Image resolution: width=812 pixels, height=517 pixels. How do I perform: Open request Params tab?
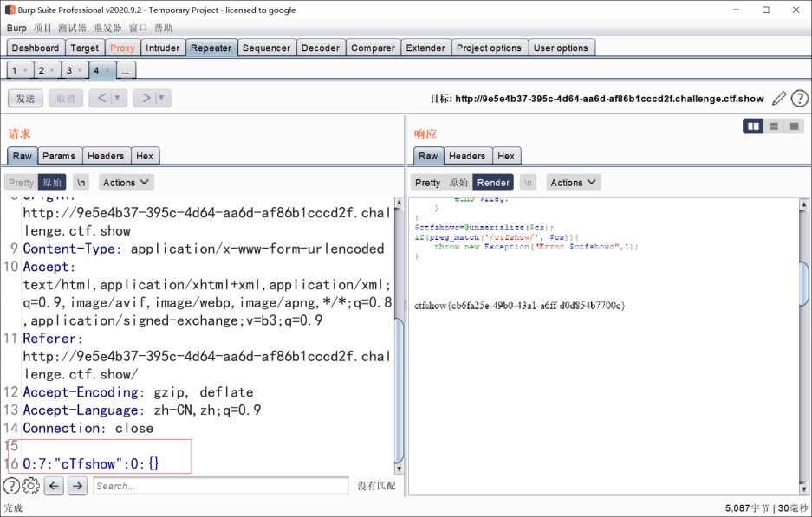[x=59, y=156]
